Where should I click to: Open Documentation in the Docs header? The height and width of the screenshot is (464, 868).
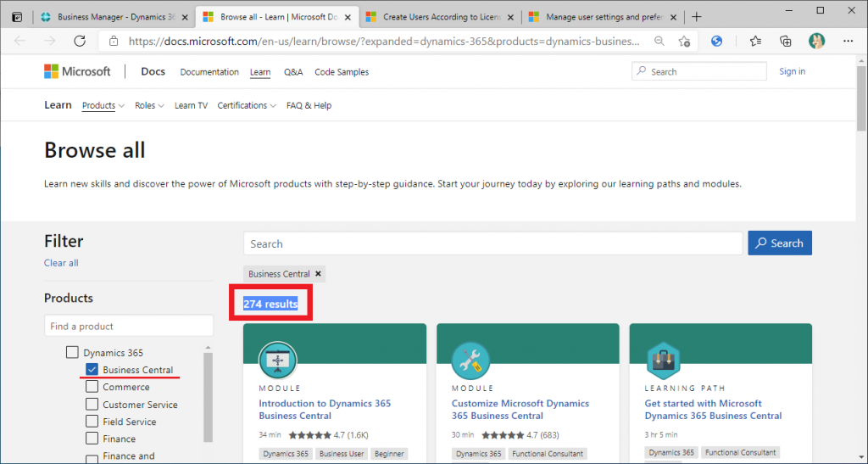209,72
